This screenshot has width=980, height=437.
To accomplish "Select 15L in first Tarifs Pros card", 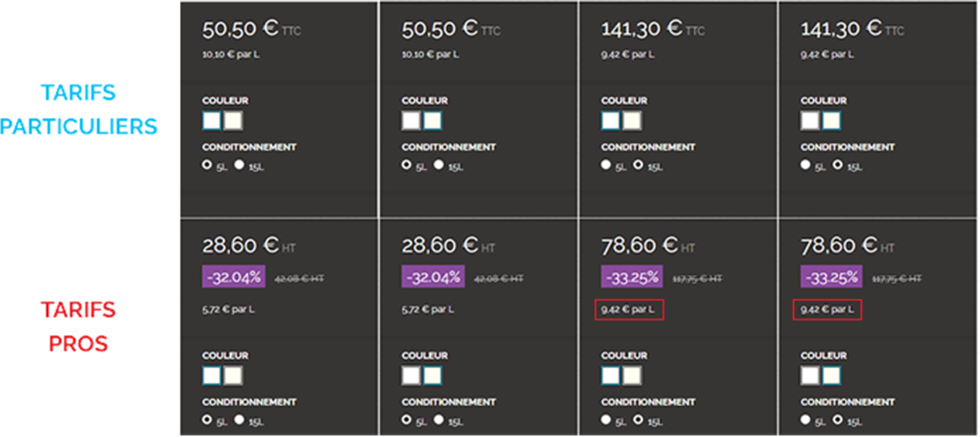I will (239, 420).
